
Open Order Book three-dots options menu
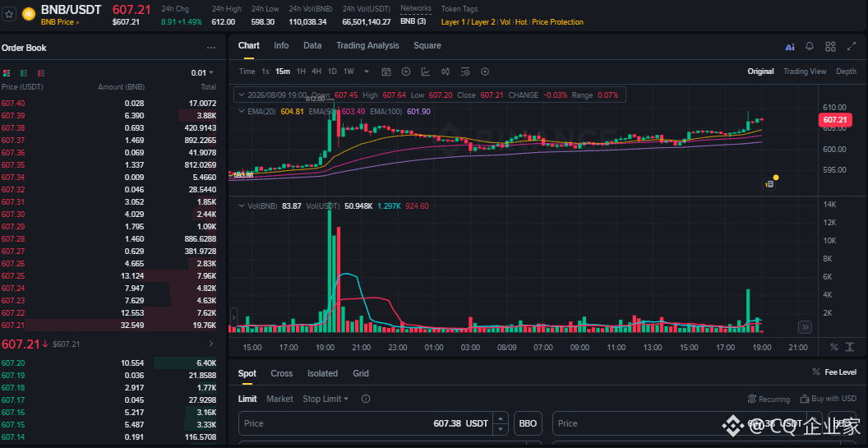(x=211, y=48)
